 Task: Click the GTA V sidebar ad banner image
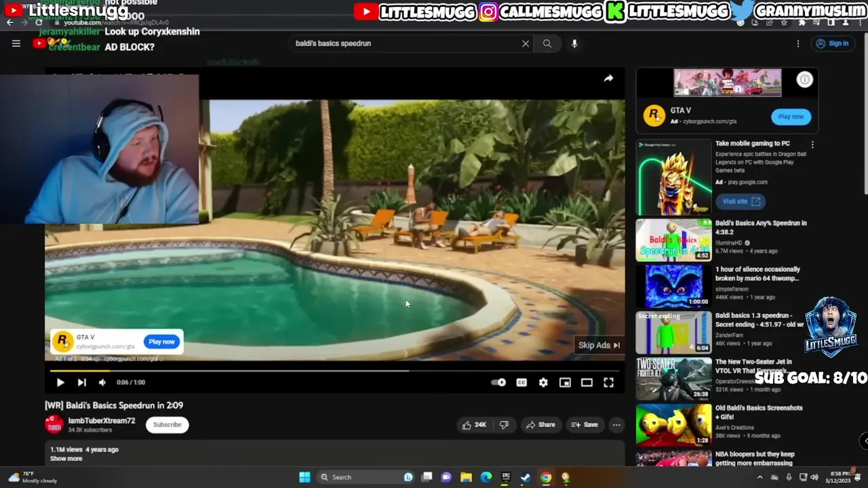pyautogui.click(x=727, y=83)
